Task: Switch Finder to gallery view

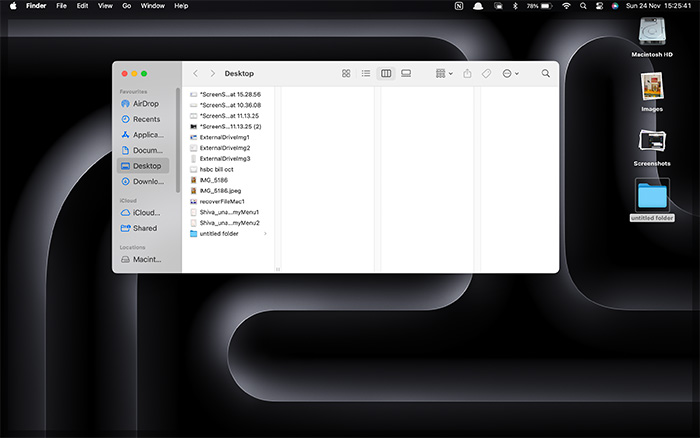Action: [406, 73]
